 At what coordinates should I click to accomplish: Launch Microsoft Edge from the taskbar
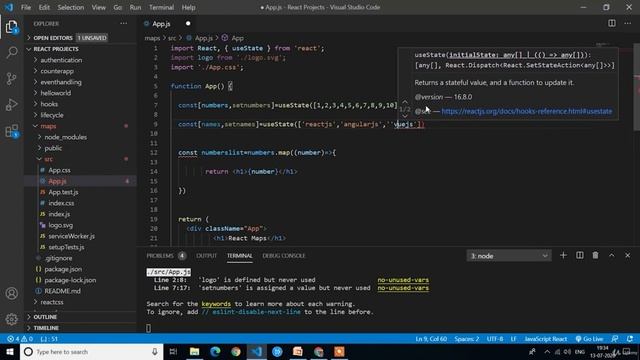click(215, 351)
